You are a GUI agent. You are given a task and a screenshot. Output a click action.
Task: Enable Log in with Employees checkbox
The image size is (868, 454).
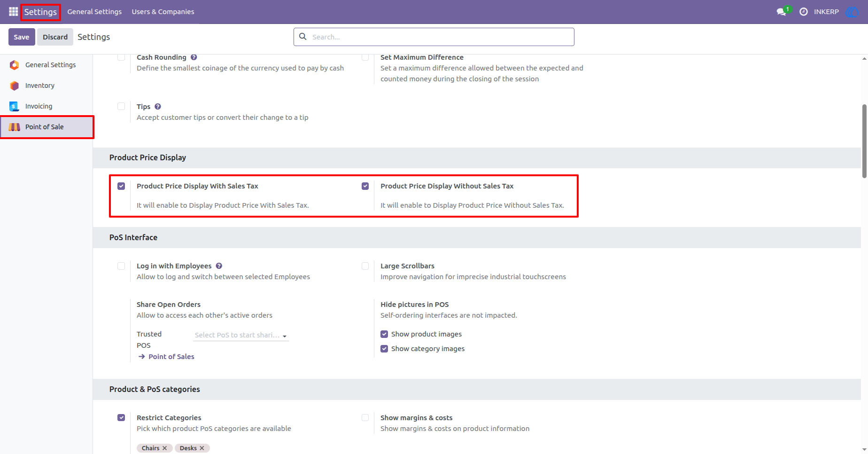point(121,266)
